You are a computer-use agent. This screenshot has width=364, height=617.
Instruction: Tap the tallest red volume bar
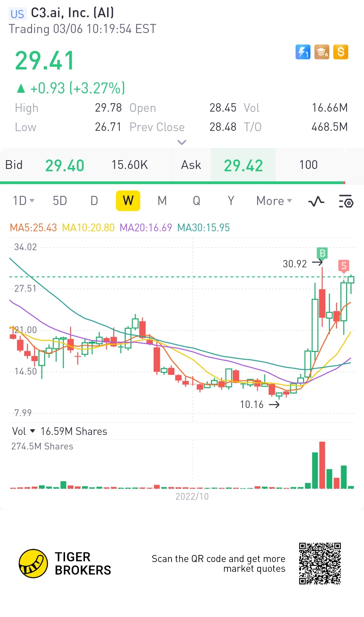click(322, 465)
